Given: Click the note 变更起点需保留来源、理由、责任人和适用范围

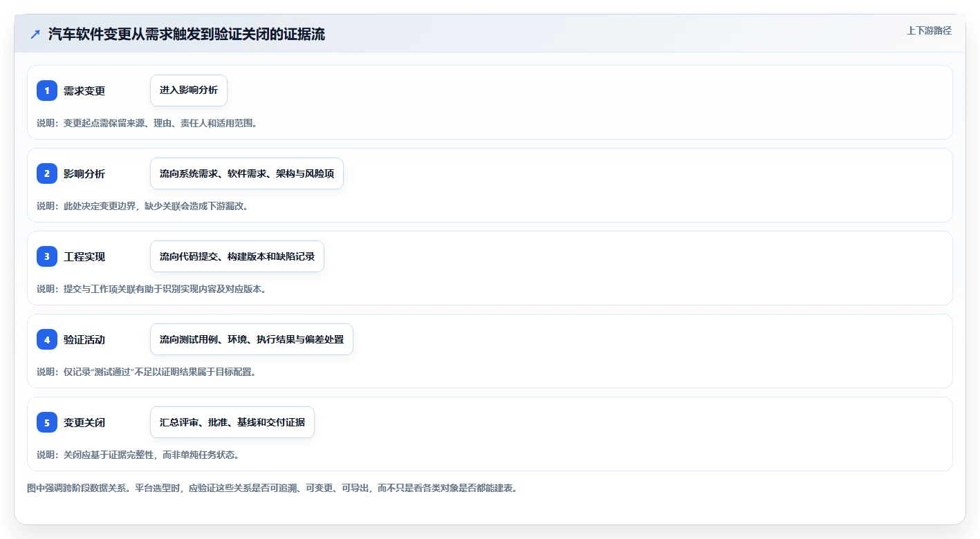Looking at the screenshot, I should click(x=147, y=123).
